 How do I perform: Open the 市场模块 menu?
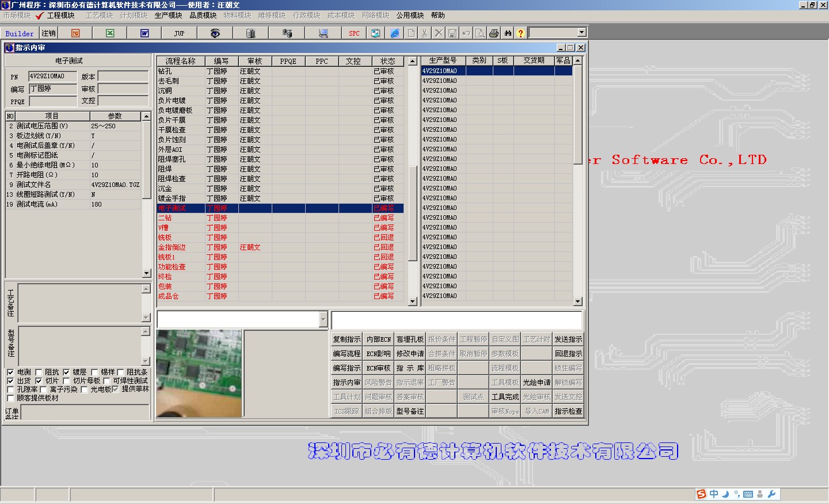(17, 16)
